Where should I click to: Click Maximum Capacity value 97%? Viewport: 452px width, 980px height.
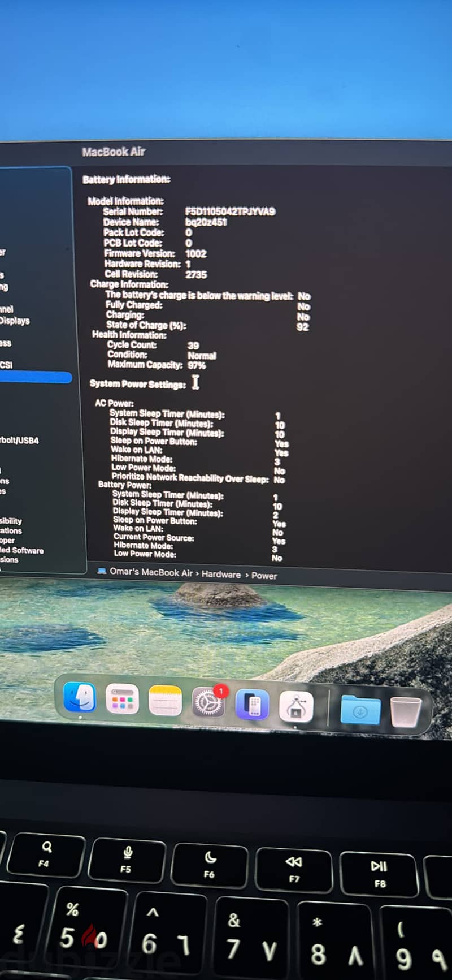click(x=197, y=366)
